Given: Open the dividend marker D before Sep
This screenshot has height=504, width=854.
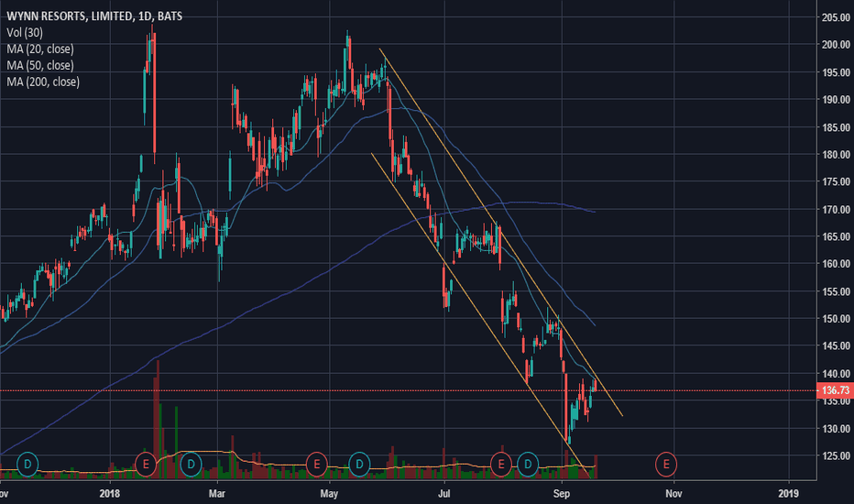Looking at the screenshot, I should pos(527,465).
